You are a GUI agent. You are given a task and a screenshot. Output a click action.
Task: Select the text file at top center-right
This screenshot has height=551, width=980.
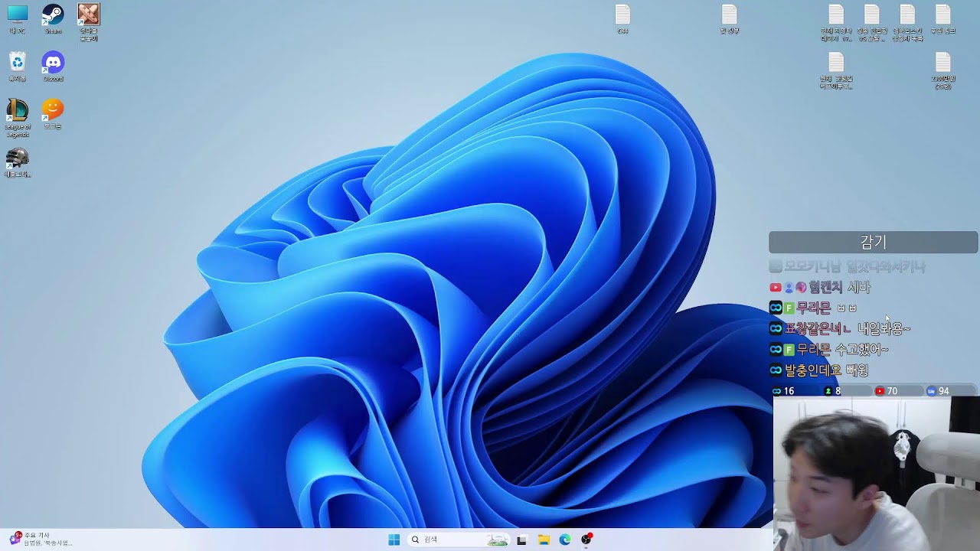coord(622,19)
